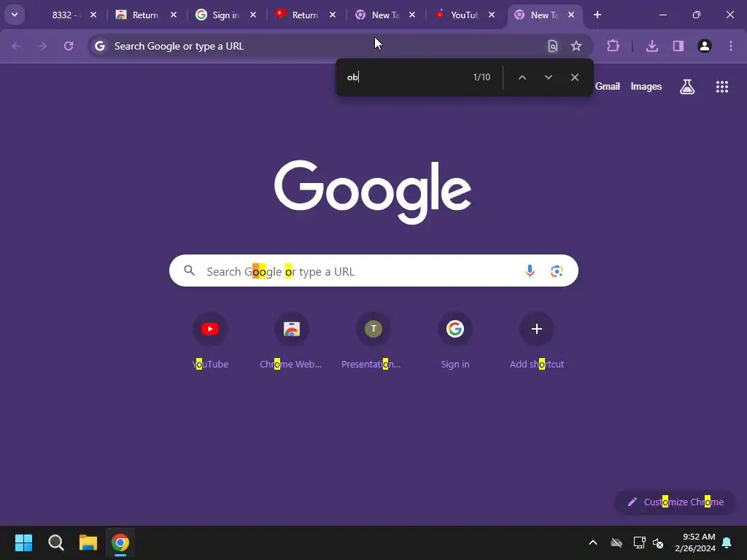Open the profile avatar menu
This screenshot has width=747, height=560.
pyautogui.click(x=705, y=46)
